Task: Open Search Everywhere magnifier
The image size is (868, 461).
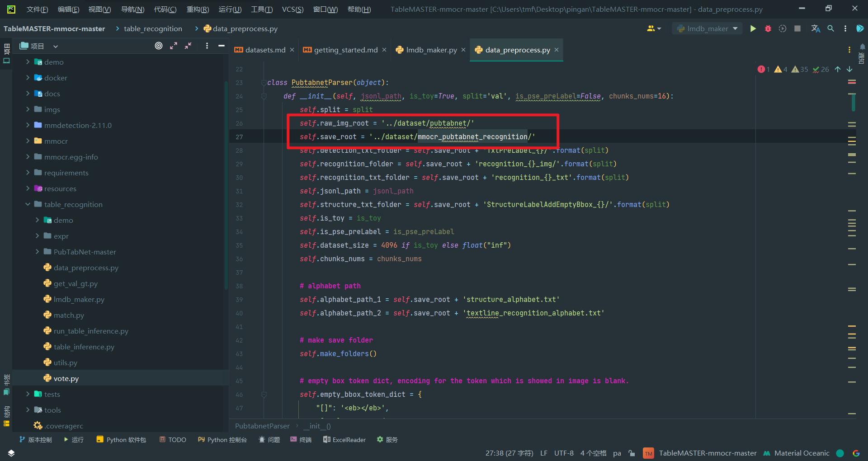Action: click(830, 28)
